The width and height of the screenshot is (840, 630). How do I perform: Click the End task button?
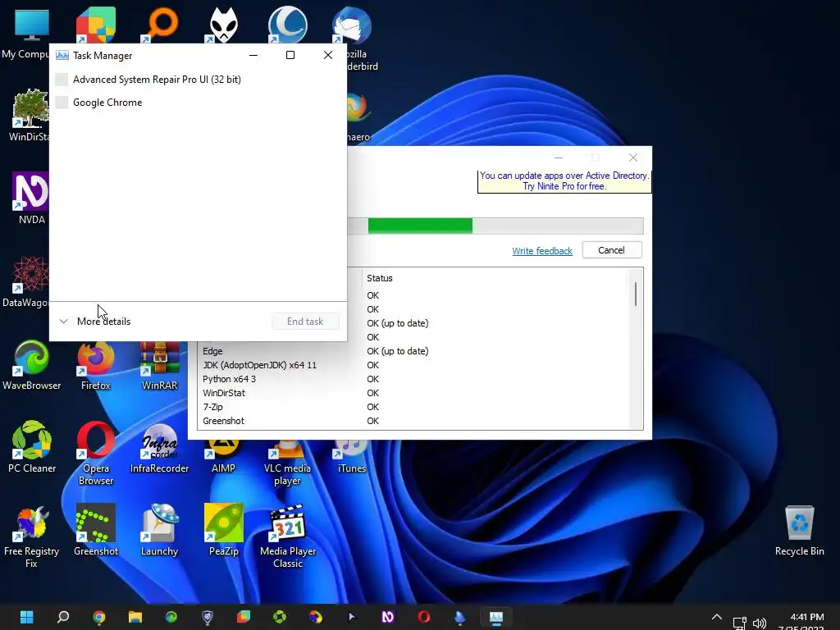pyautogui.click(x=305, y=322)
